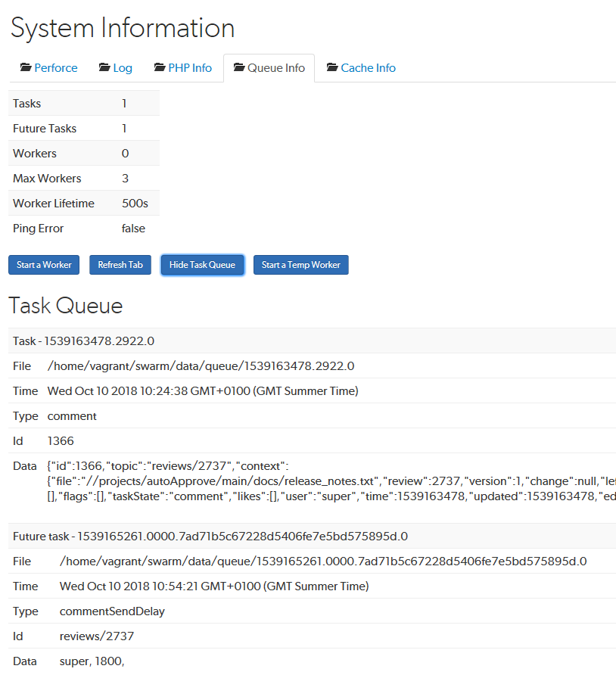This screenshot has height=675, width=616.
Task: Select the Queue Info tab
Action: tap(269, 68)
